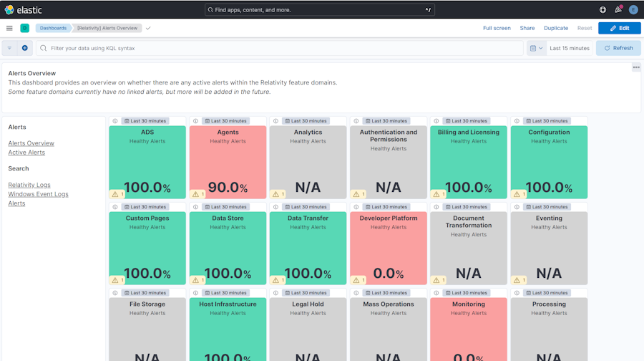Open the Alerts Overview link
This screenshot has width=644, height=361.
point(31,143)
